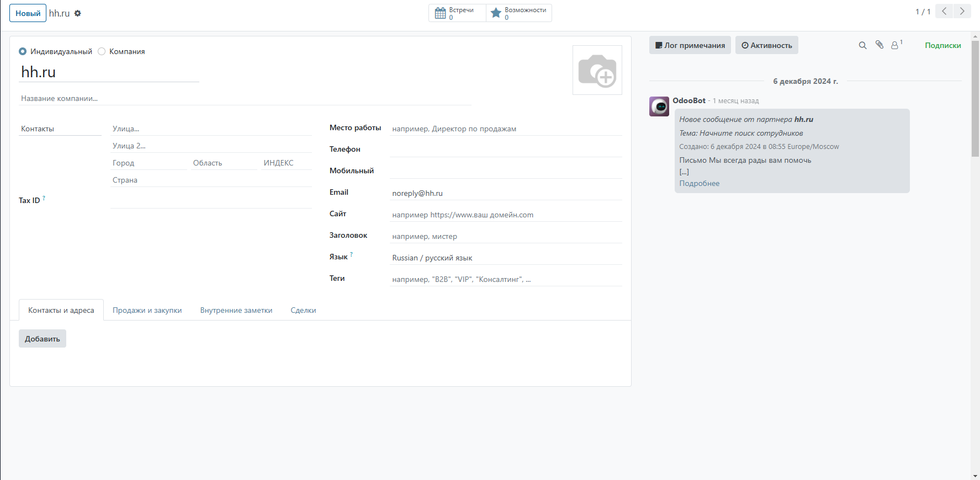Screen dimensions: 980x480
Task: Switch to Продажи и закупки tab
Action: pos(147,310)
